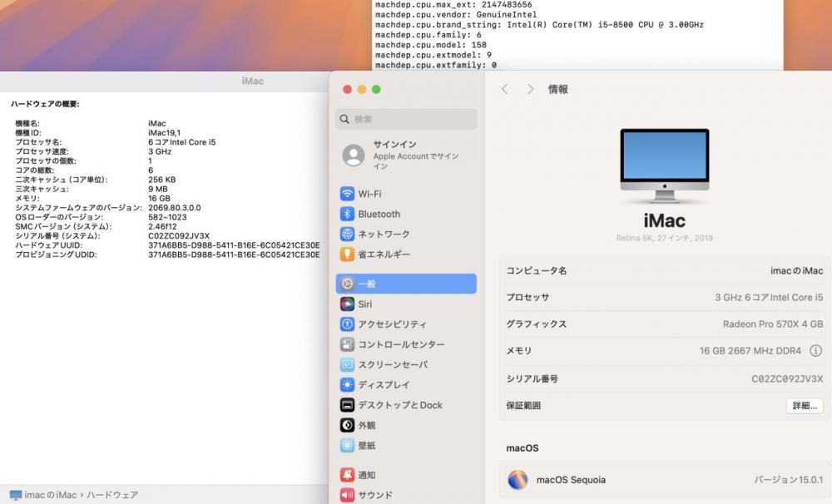Screen dimensions: 832x504
Task: Click serial number C02ZC092JV3X in Settings
Action: (787, 378)
